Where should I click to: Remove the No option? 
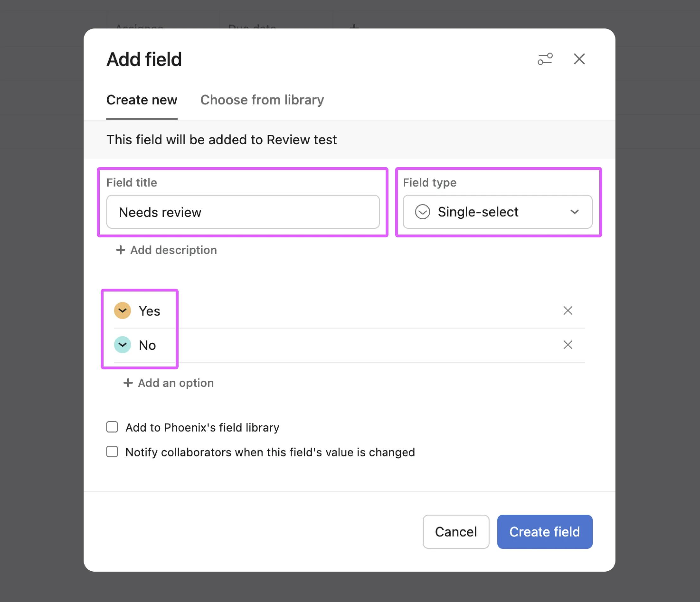[568, 345]
